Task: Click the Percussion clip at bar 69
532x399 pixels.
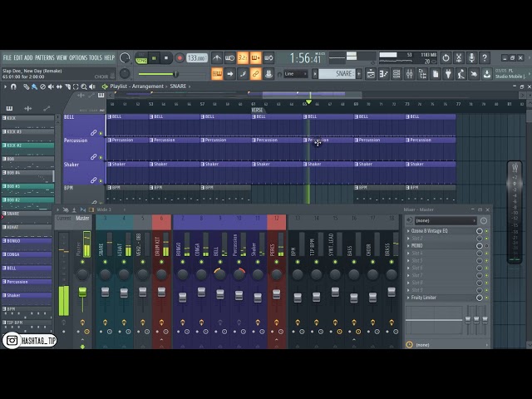Action: point(379,149)
